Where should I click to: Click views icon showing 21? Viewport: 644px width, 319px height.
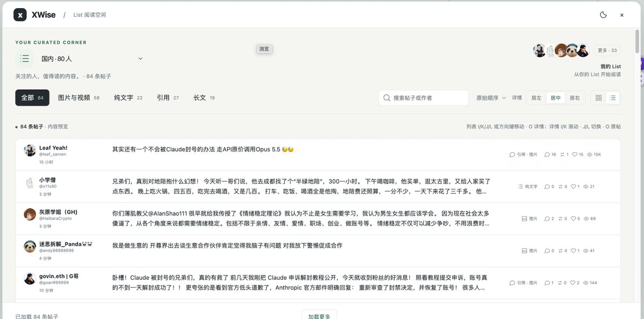coord(585,187)
